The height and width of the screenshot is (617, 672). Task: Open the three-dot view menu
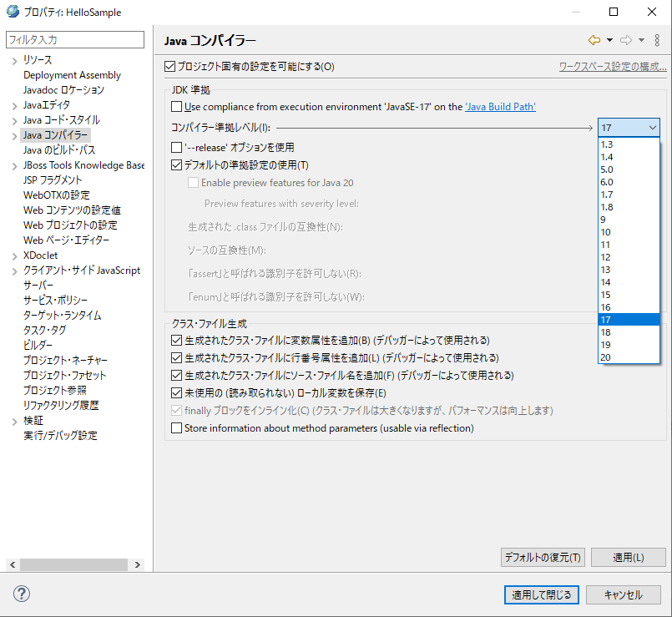657,40
